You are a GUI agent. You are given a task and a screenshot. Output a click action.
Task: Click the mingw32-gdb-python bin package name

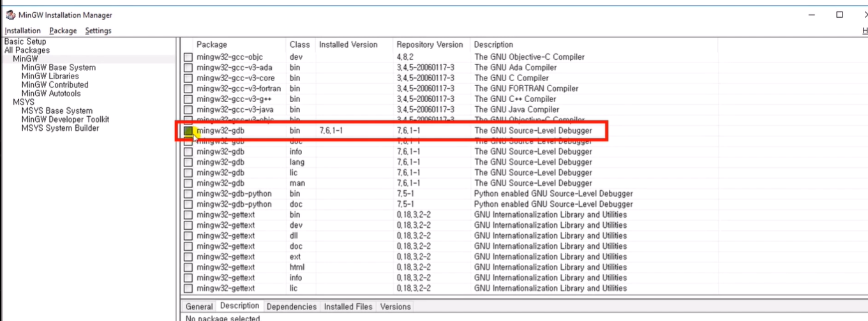[x=234, y=194]
